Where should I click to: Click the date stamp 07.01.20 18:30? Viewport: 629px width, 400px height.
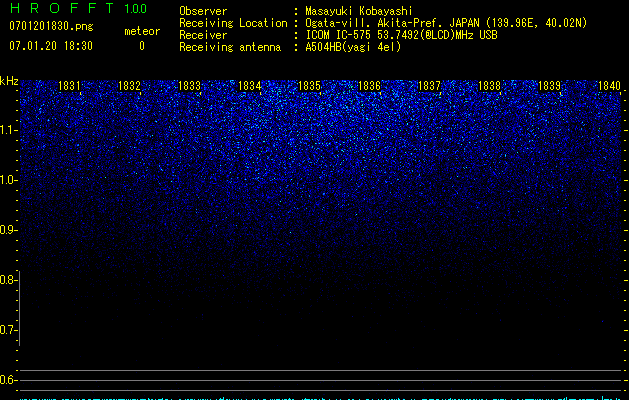(51, 46)
